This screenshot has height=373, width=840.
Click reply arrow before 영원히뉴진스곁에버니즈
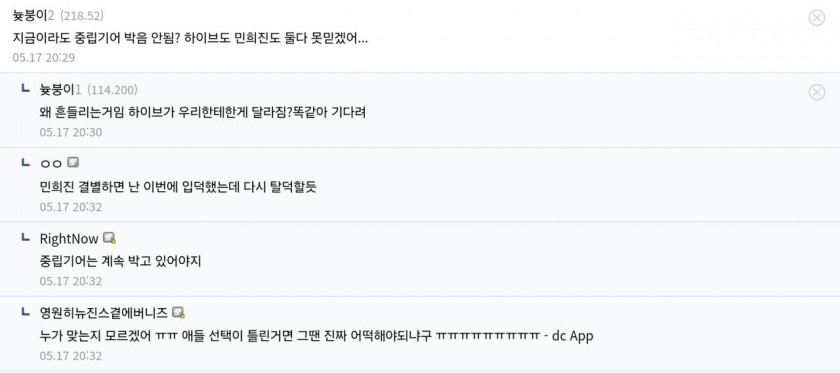pos(25,311)
